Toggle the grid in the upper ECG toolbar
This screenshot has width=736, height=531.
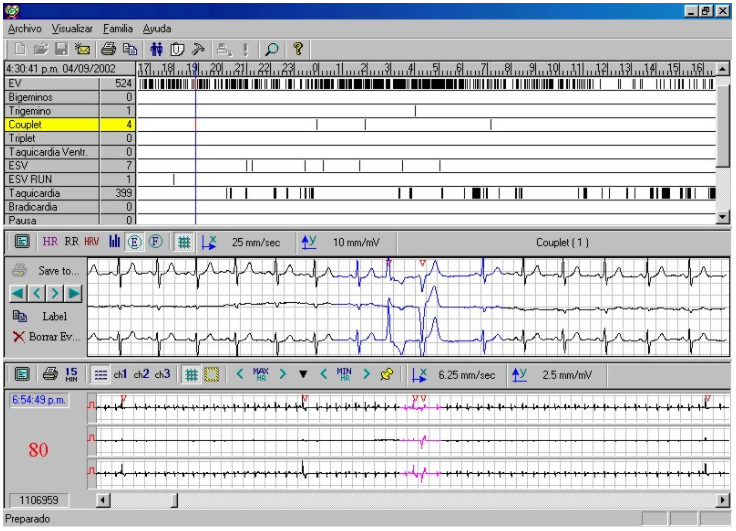pyautogui.click(x=184, y=241)
